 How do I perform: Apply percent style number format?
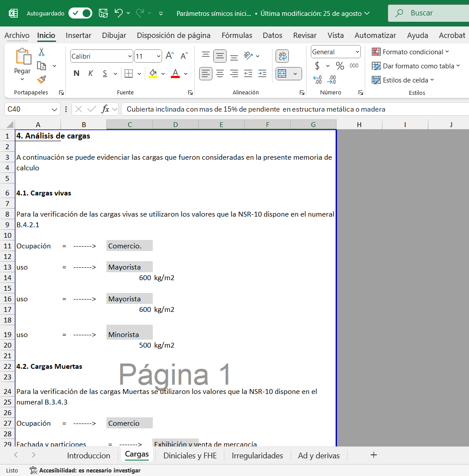point(340,66)
